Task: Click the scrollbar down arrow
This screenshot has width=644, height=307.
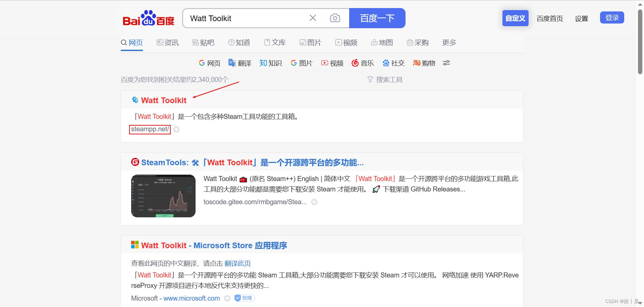Action: tap(640, 303)
